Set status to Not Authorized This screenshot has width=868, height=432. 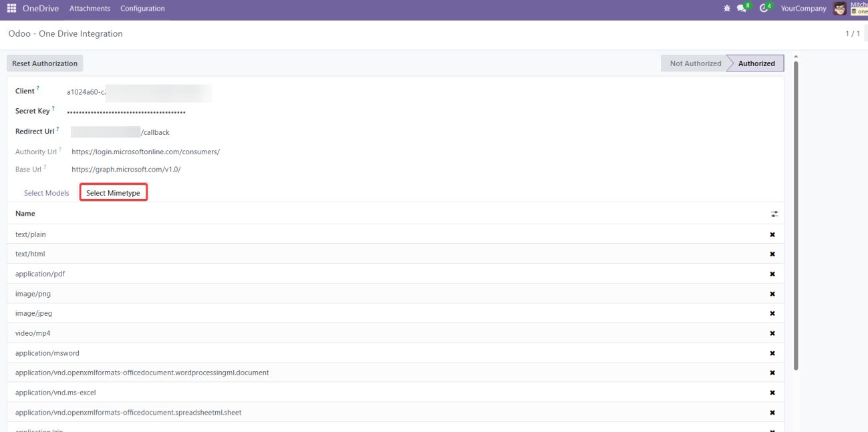tap(695, 63)
